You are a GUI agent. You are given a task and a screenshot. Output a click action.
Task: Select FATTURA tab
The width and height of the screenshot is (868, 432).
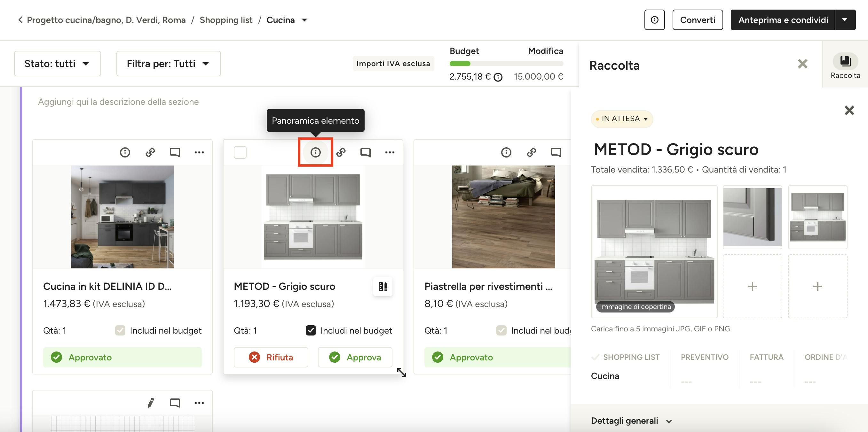tap(767, 357)
